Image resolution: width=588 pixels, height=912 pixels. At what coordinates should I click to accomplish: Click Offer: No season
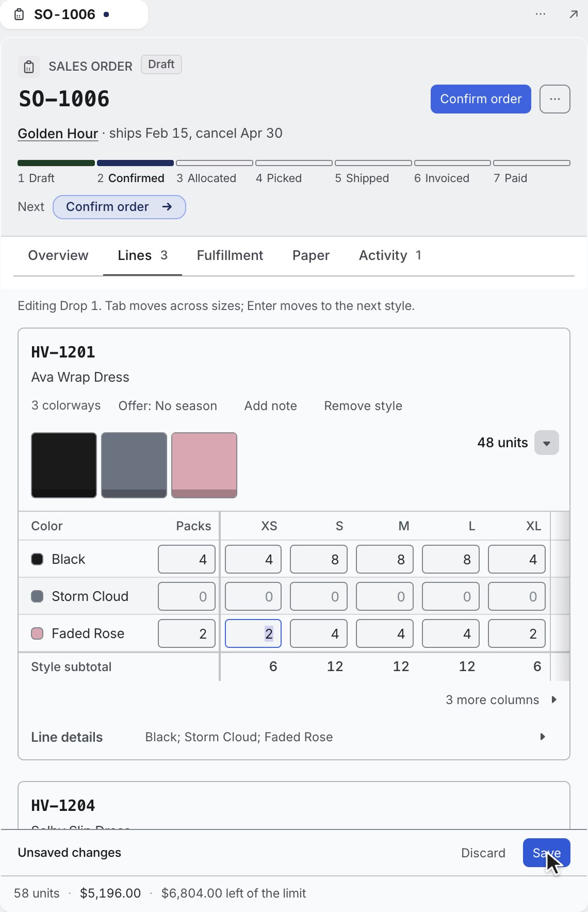tap(168, 406)
